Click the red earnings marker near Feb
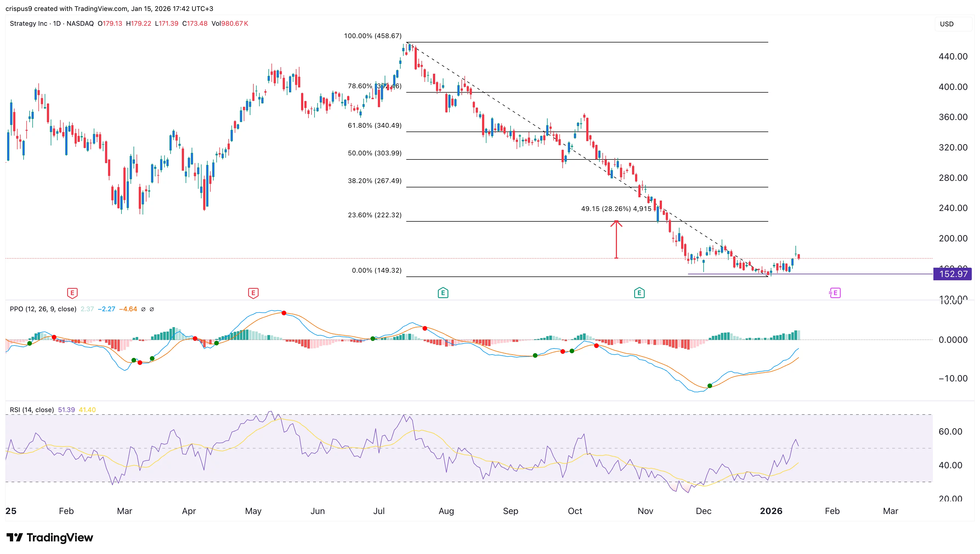 (x=72, y=293)
